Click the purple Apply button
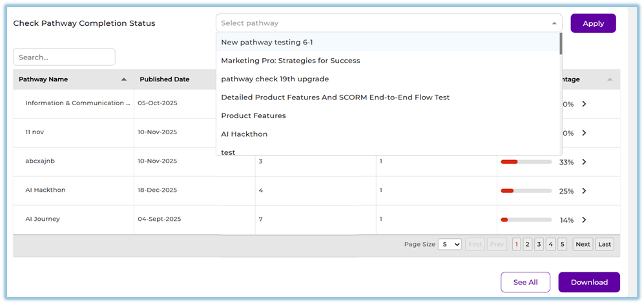 (593, 23)
